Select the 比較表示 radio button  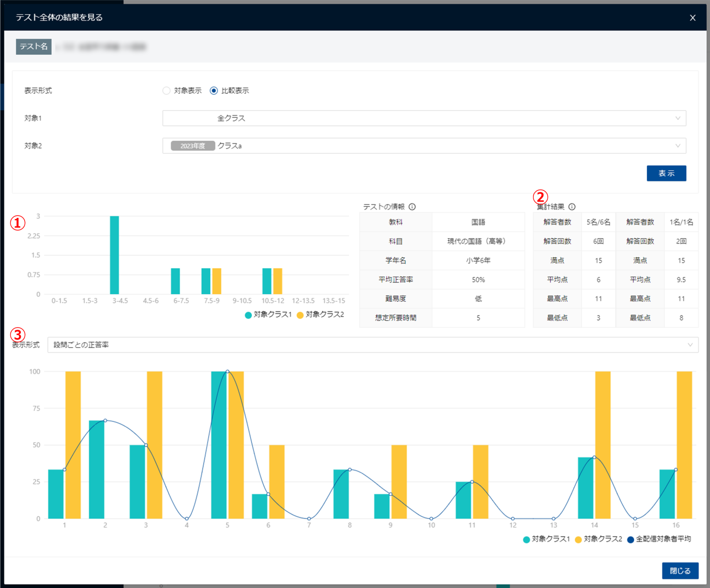tap(213, 91)
